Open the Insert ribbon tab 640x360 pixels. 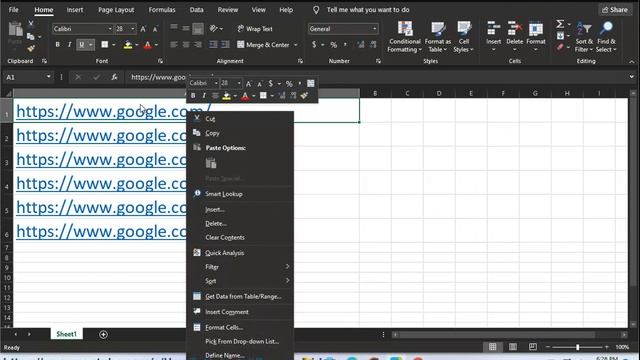click(75, 10)
